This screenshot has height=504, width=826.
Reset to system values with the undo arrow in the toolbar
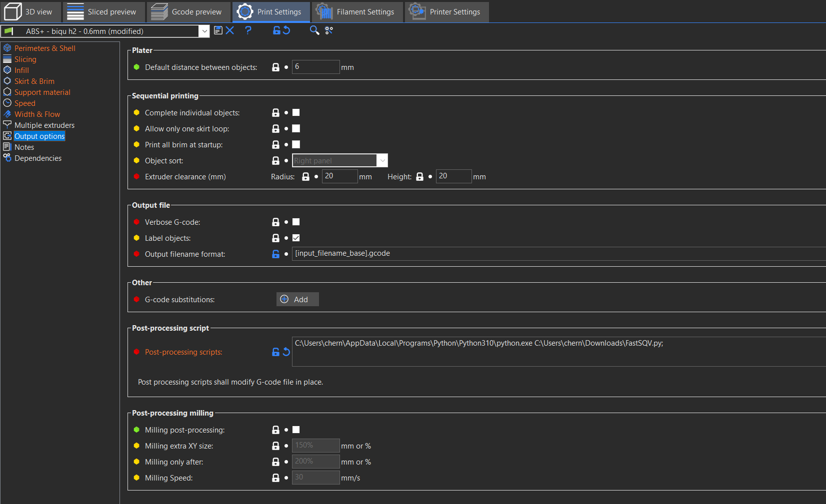tap(286, 30)
